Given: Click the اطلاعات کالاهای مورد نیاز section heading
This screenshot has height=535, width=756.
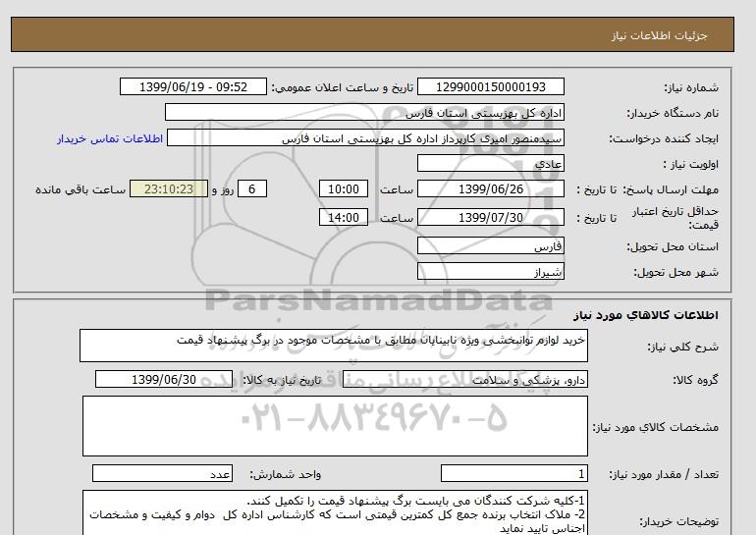Looking at the screenshot, I should tap(646, 315).
